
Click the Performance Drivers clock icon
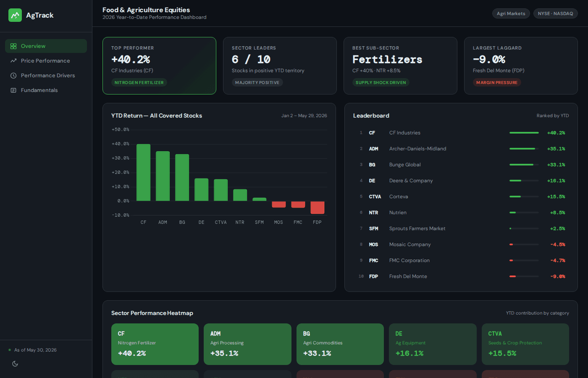pos(13,76)
